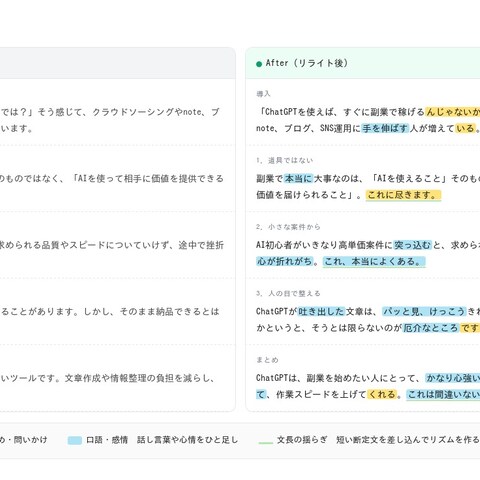Click the yellow highlighted word くれる

[382, 394]
